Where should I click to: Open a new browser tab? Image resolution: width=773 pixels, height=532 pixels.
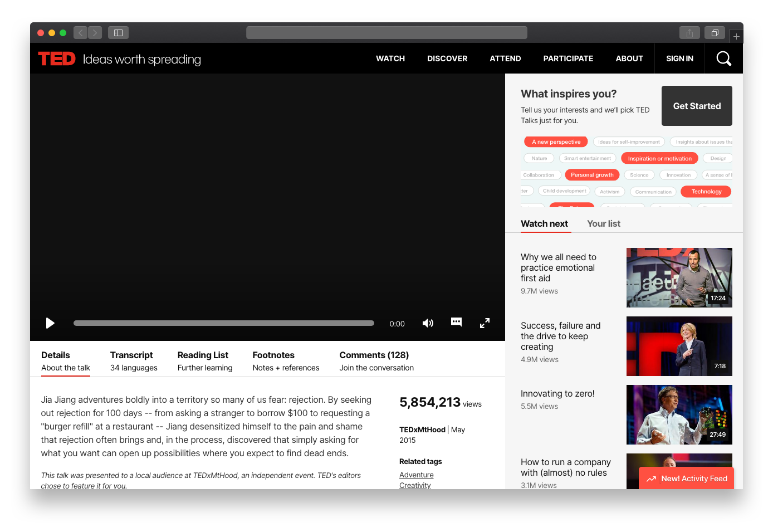pos(736,36)
